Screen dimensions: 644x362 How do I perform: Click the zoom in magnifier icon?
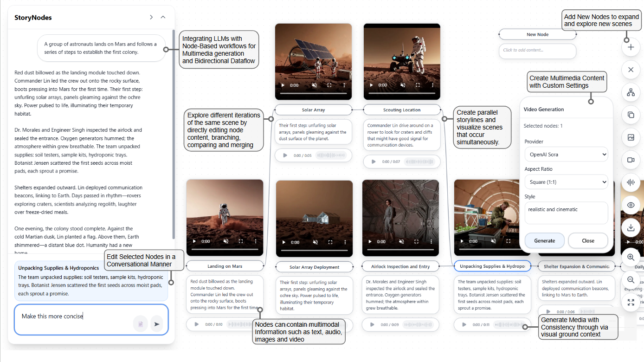click(x=631, y=257)
